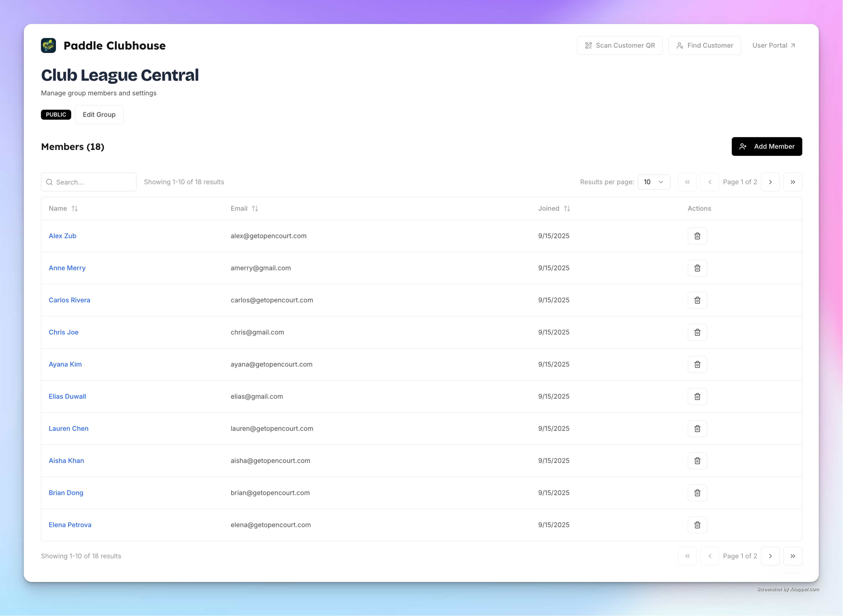
Task: Click Members (18) heading
Action: point(73,147)
